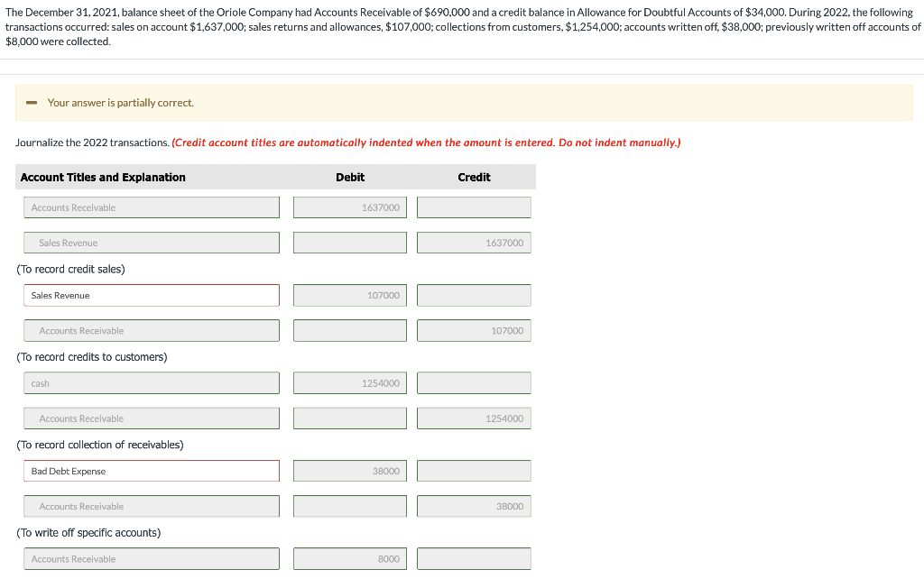Click the debit field showing 38000
This screenshot has height=579, width=924.
pos(350,471)
